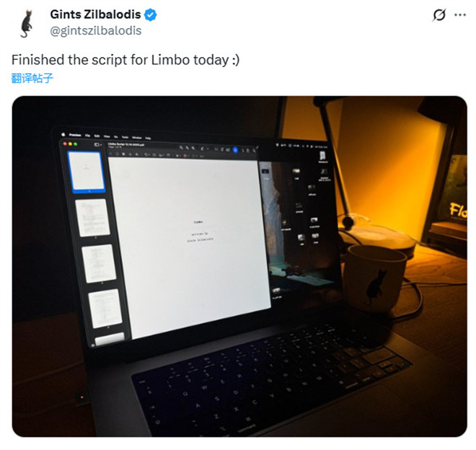Screen dimensions: 476x450
Task: Click the zoom out magnifier icon
Action: click(181, 148)
